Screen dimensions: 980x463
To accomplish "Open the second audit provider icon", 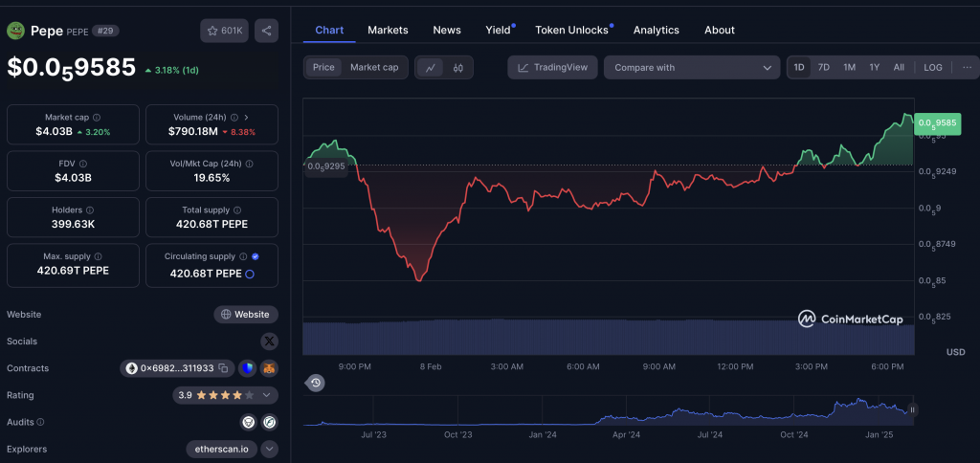I will tap(270, 423).
